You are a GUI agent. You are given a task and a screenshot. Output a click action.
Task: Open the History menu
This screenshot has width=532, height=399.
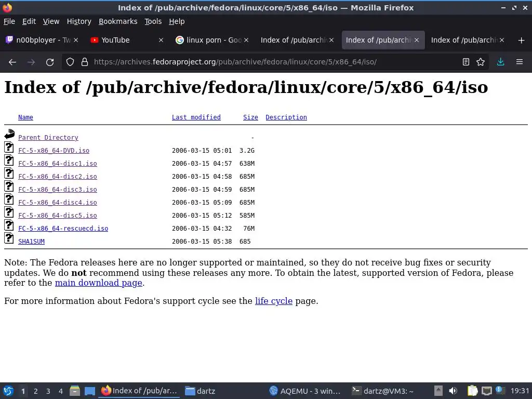click(x=79, y=21)
